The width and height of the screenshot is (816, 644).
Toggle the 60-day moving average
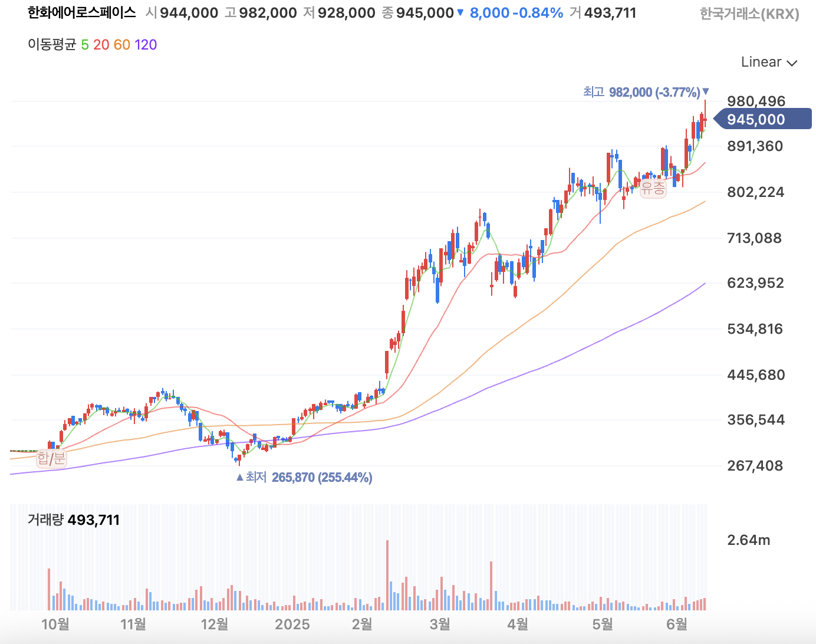(122, 45)
